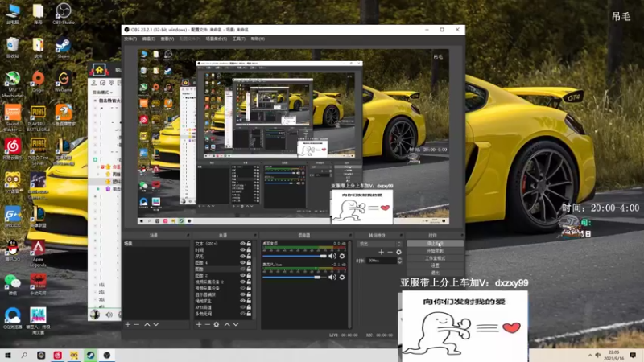Toggle lock on 视频采集设备 2 source
The image size is (644, 362).
click(249, 282)
